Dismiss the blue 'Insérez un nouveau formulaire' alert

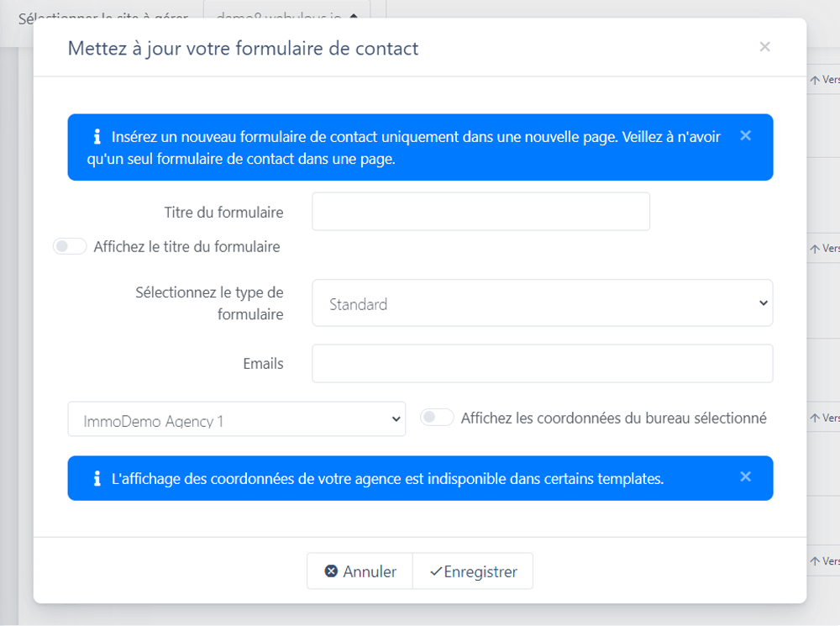click(x=745, y=135)
